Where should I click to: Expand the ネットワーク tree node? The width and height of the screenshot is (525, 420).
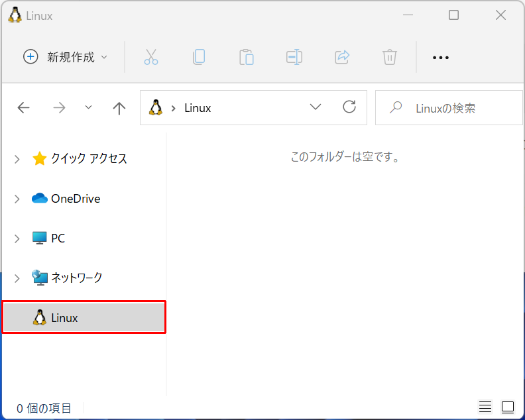17,278
